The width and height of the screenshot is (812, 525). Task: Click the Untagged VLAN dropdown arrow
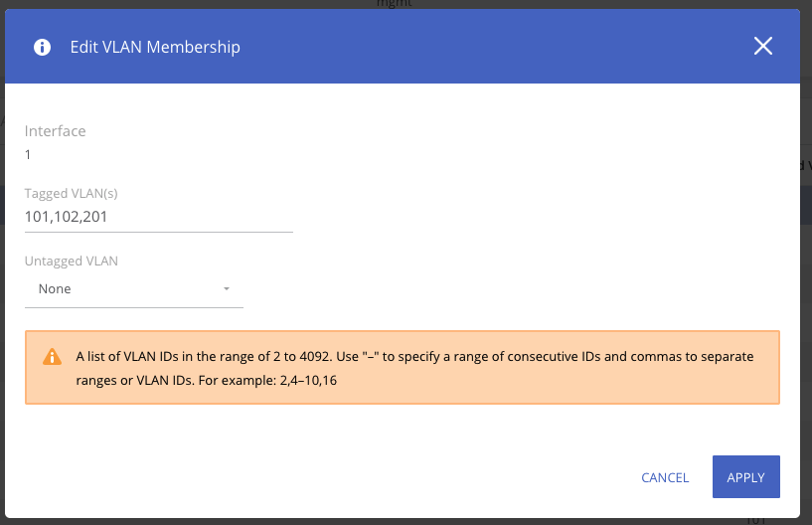point(227,289)
